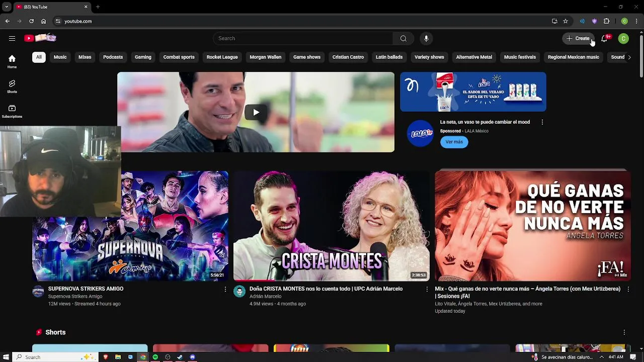This screenshot has height=362, width=644.
Task: Click the Create button
Action: pos(578,38)
